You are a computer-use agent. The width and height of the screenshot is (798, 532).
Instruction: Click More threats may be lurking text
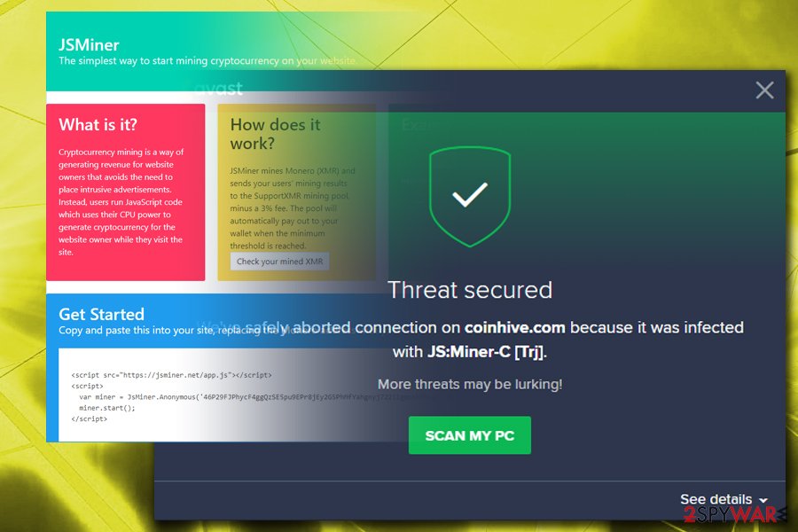coord(470,384)
